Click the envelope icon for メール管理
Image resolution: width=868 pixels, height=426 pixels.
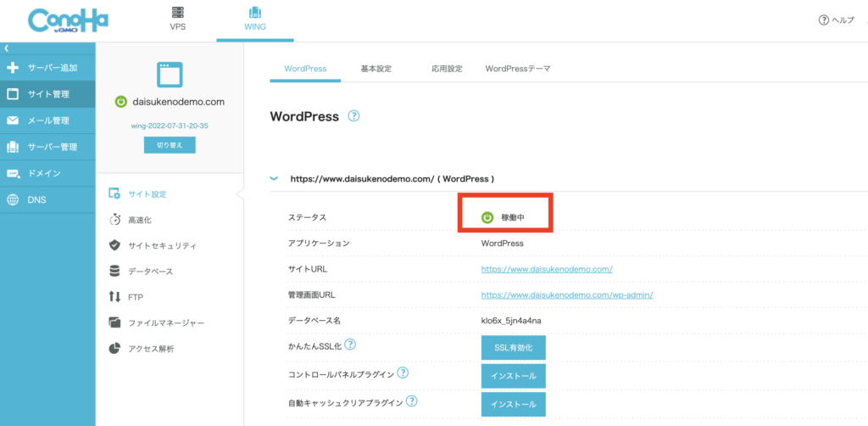click(13, 121)
